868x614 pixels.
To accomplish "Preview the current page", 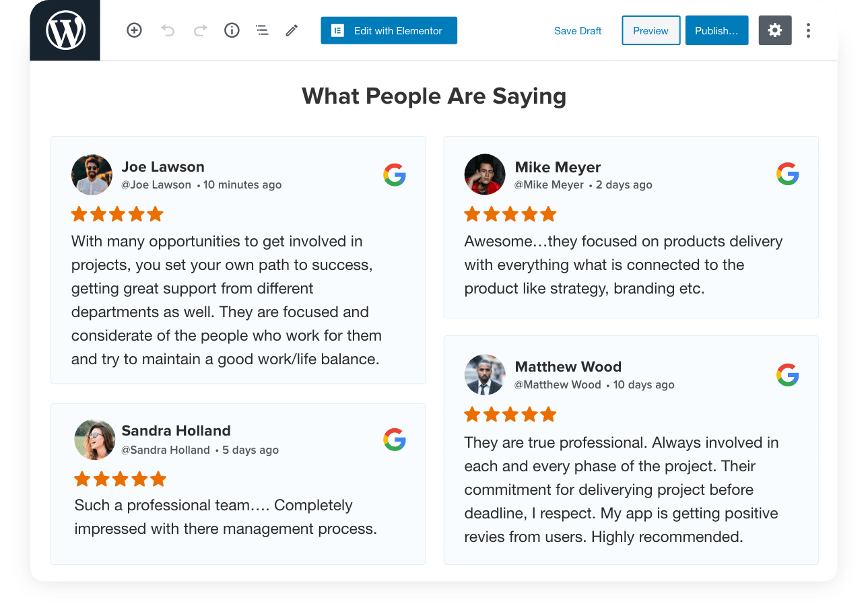I will tap(650, 30).
